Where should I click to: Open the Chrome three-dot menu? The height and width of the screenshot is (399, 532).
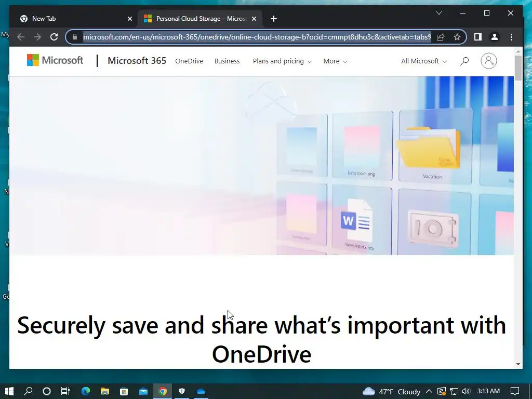[511, 37]
